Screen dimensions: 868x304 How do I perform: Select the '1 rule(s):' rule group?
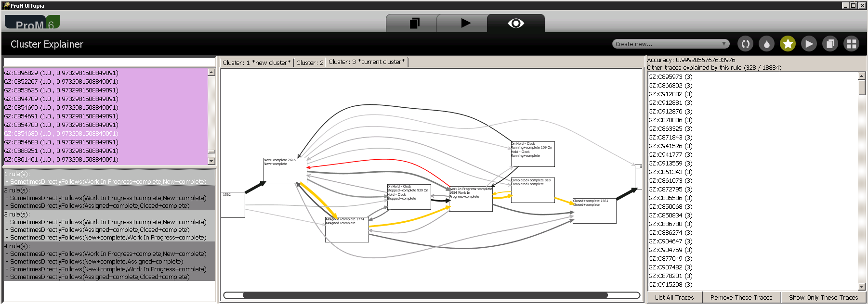(x=109, y=177)
